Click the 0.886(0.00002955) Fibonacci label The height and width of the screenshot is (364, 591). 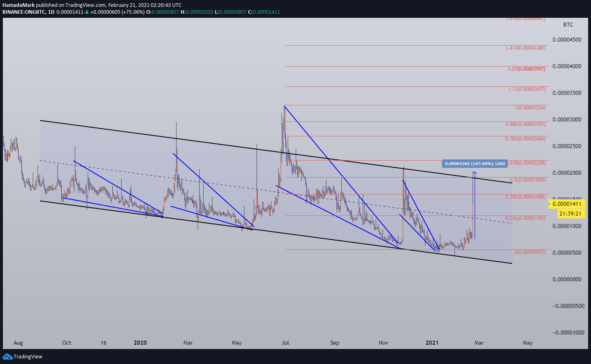coord(525,124)
